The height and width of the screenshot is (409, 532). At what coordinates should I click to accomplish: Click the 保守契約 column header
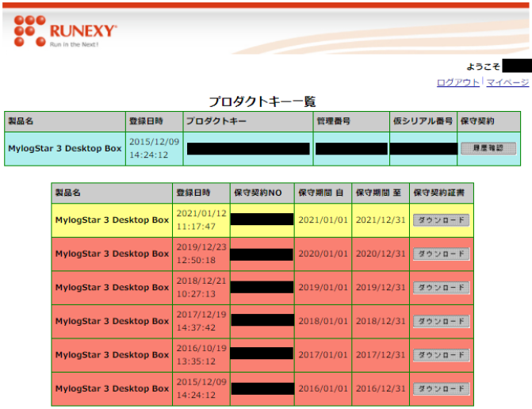pyautogui.click(x=488, y=121)
